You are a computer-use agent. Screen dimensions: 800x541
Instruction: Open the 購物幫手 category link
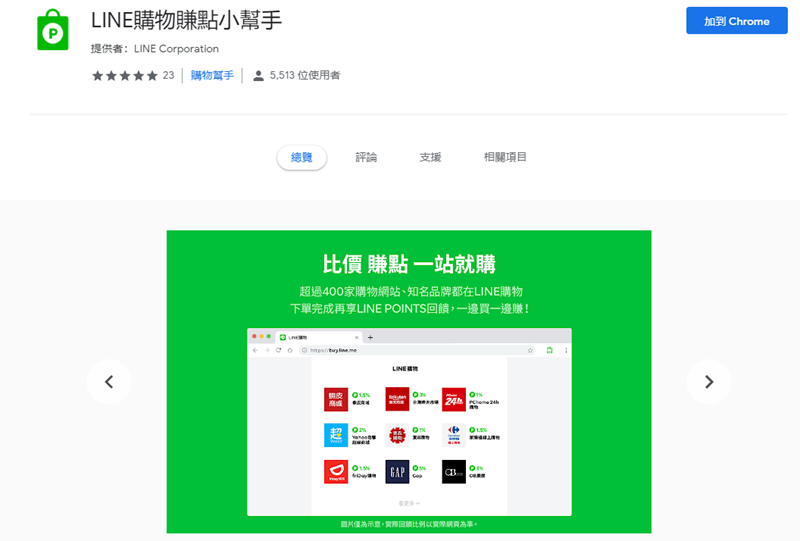[x=212, y=75]
